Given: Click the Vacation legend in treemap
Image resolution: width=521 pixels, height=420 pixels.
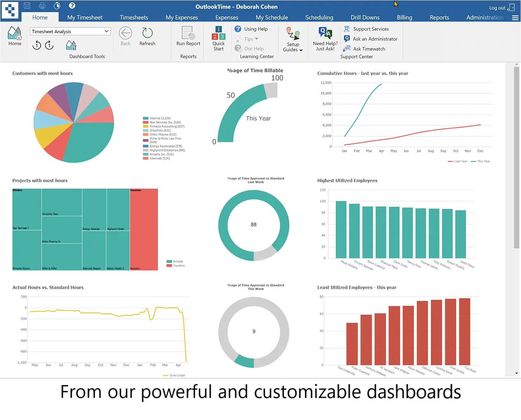Looking at the screenshot, I should coord(176,266).
